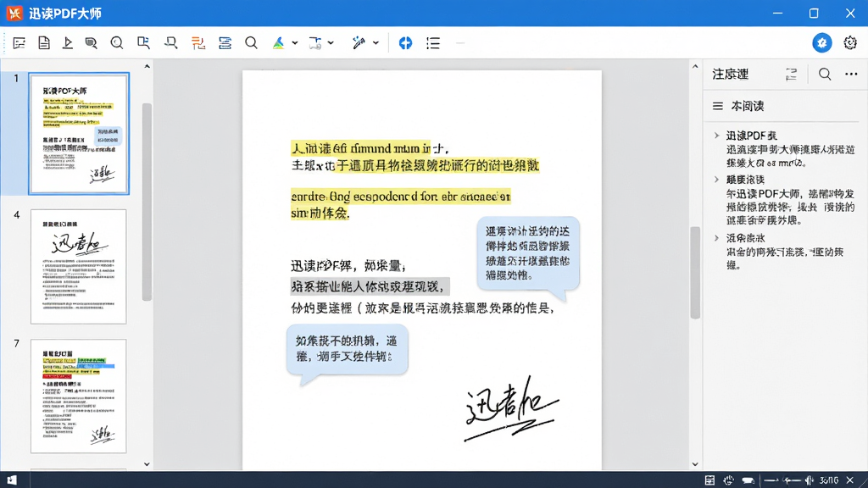This screenshot has height=488, width=868.
Task: Click the line starting with 迅读PDF in document
Action: (348, 266)
